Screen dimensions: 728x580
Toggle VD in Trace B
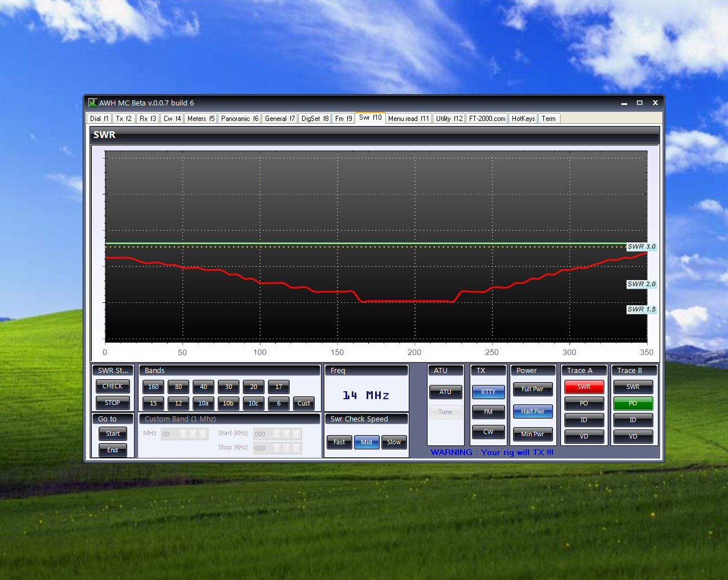click(x=633, y=436)
